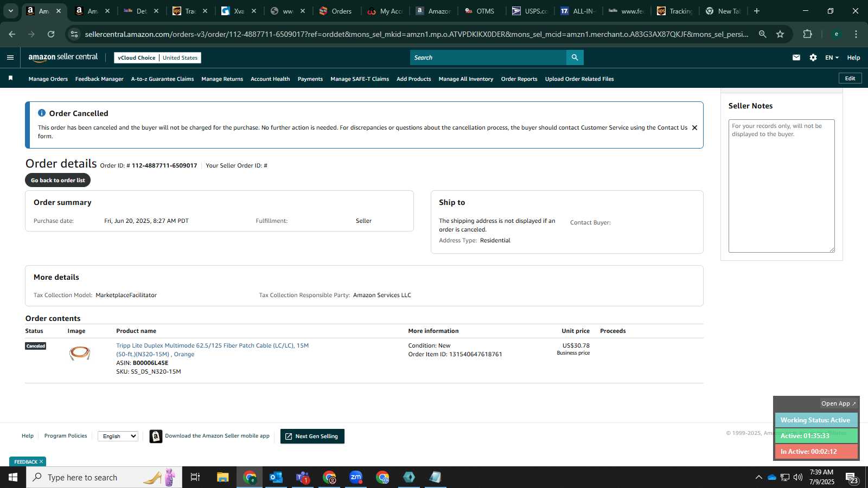
Task: Open Order Reports menu item
Action: pyautogui.click(x=519, y=79)
